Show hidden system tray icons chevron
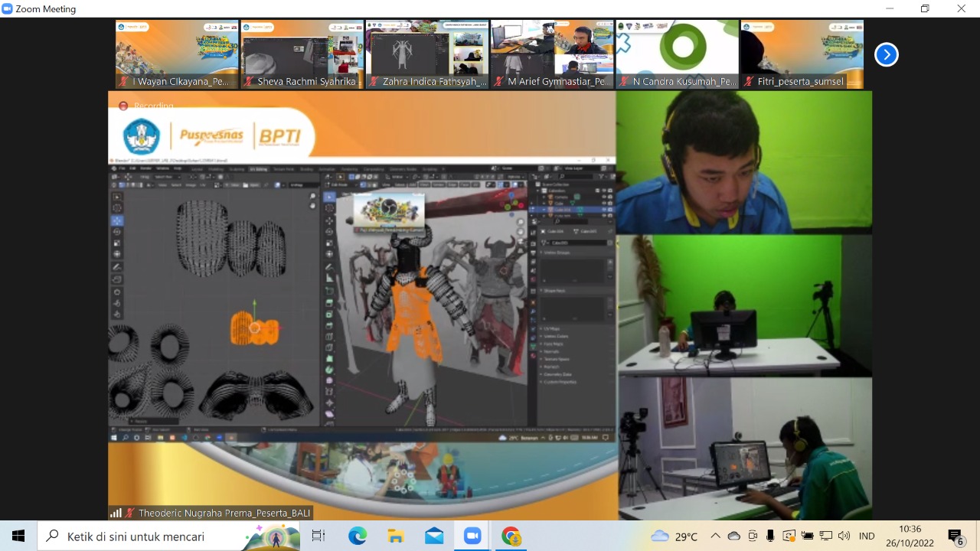This screenshot has height=551, width=980. 715,536
